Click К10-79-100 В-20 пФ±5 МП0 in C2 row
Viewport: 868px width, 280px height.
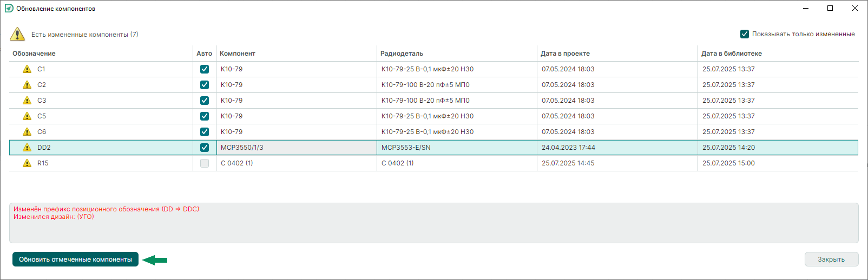[x=457, y=85]
